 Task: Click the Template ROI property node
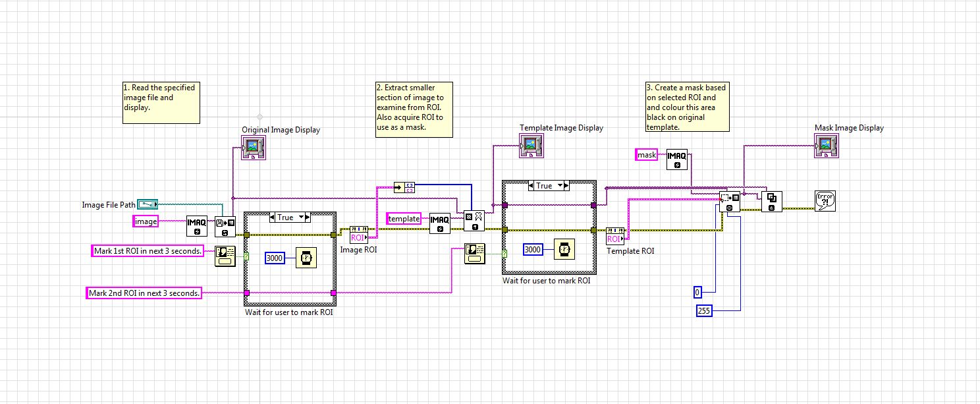[615, 235]
